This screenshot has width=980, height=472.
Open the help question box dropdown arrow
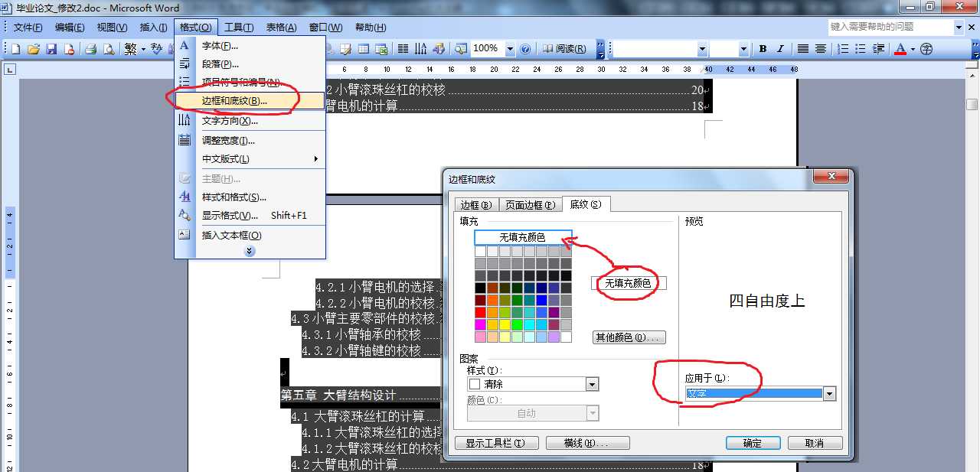tap(959, 27)
